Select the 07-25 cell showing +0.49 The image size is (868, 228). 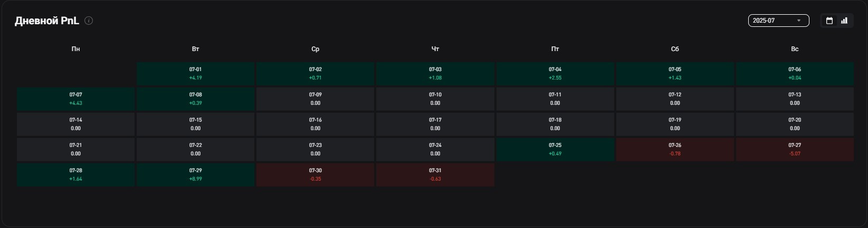tap(555, 150)
